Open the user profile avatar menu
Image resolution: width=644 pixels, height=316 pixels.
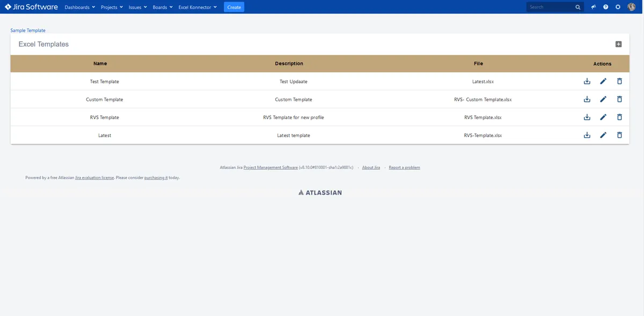pos(632,7)
